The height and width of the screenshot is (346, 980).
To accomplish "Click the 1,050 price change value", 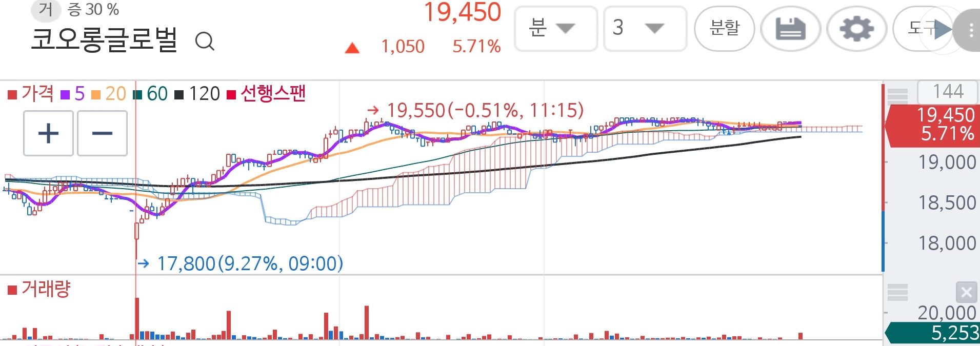I will click(403, 47).
